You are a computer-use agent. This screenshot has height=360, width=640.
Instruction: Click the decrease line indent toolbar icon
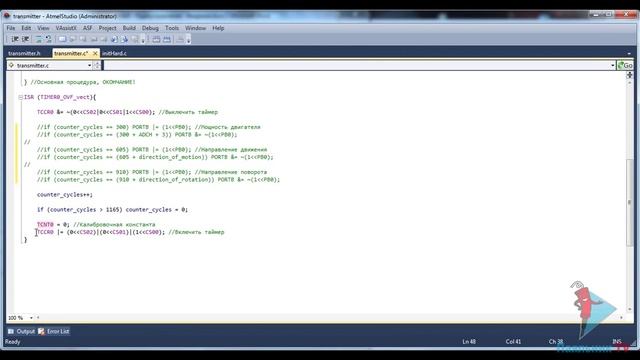tap(15, 39)
